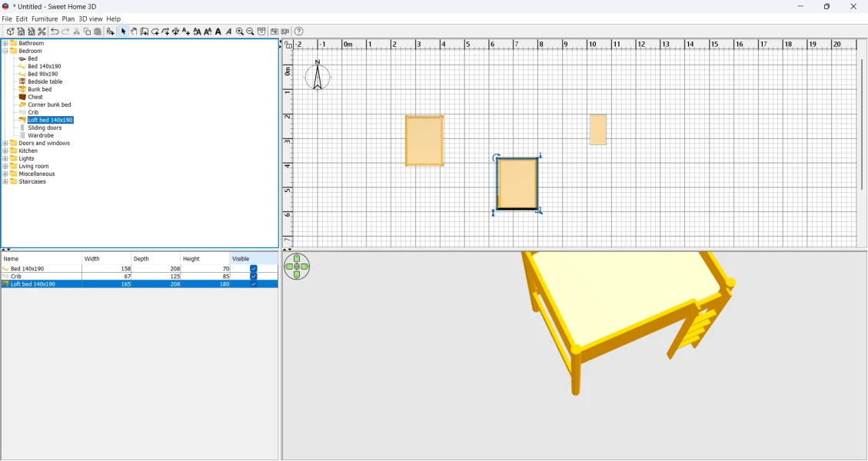Collapse the Bedroom folder in catalog

coord(5,51)
